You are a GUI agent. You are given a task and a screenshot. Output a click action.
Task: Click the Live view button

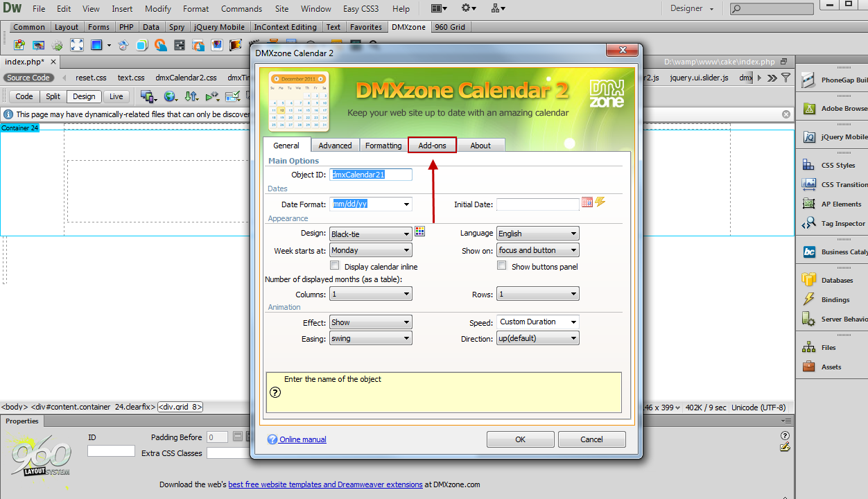click(116, 96)
